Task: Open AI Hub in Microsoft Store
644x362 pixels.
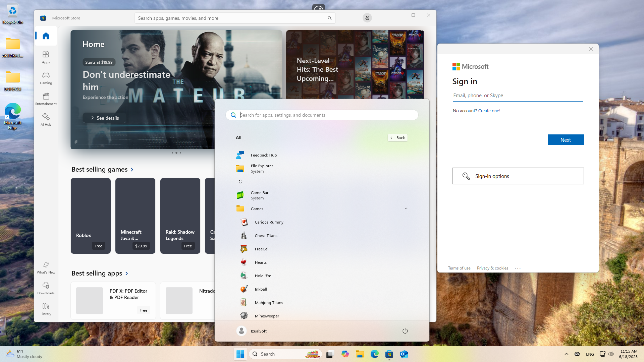Action: click(x=46, y=120)
